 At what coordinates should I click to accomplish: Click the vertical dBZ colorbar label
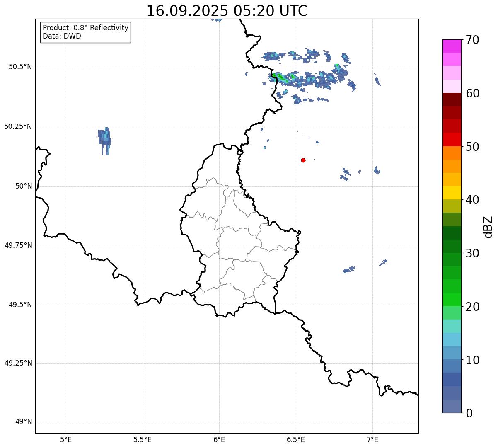pyautogui.click(x=488, y=226)
